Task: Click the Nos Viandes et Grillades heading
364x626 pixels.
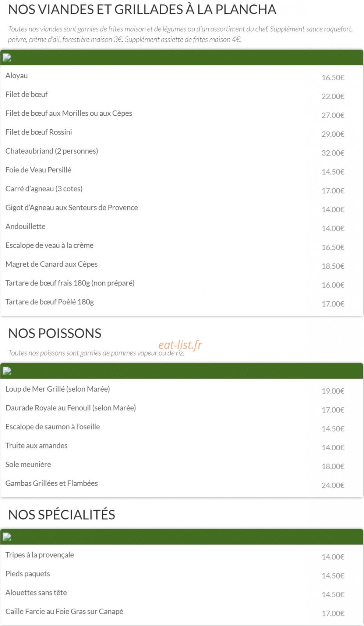Action: tap(142, 10)
